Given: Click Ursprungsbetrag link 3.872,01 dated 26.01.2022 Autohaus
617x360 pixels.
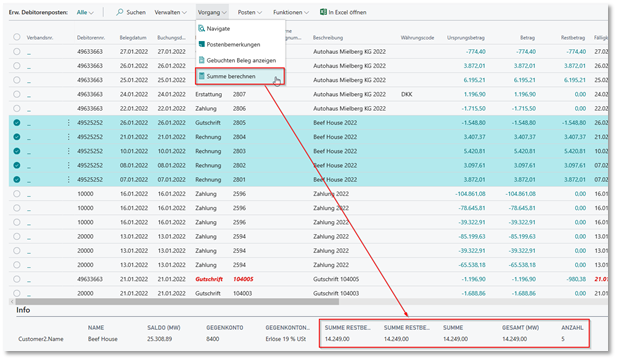Looking at the screenshot, I should pyautogui.click(x=474, y=66).
